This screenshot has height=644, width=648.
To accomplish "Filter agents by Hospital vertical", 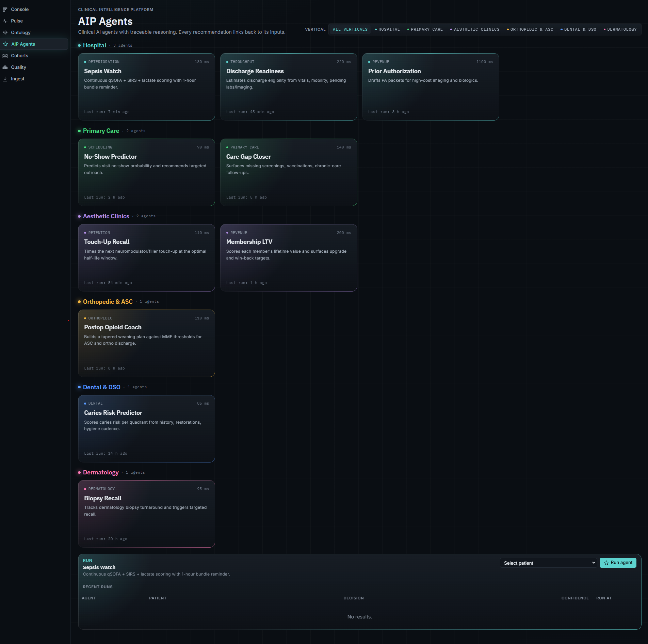I will [x=387, y=30].
